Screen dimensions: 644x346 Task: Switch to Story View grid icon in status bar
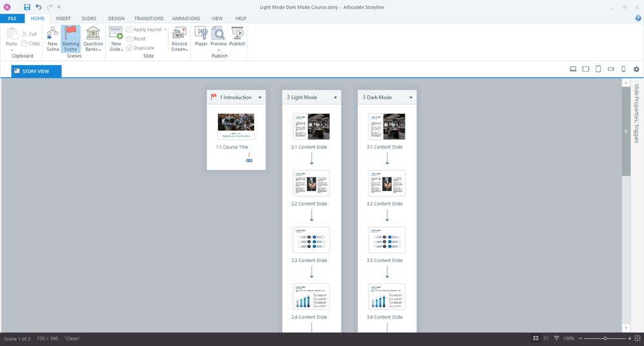point(536,338)
